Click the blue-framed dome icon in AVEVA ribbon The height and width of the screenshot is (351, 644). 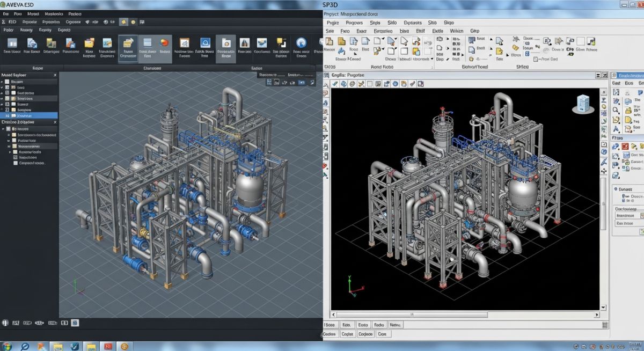205,42
